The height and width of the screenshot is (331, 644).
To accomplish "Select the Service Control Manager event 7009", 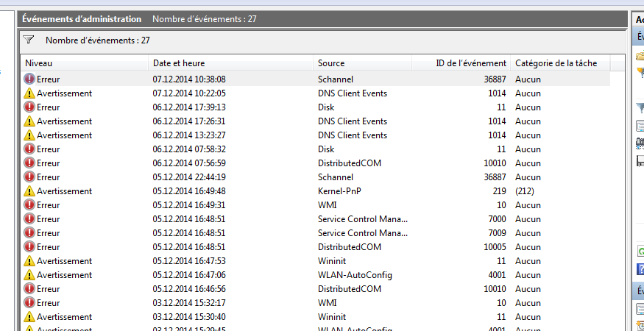I will point(362,233).
